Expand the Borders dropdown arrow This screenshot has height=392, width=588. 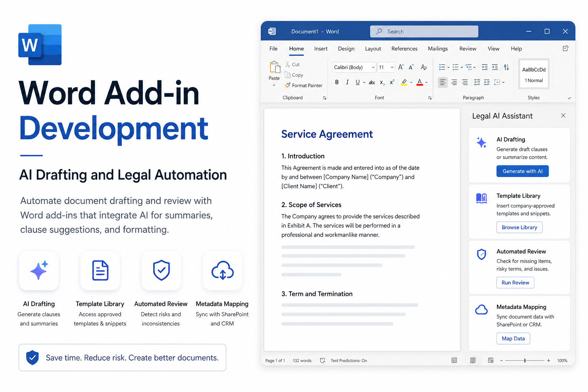click(x=503, y=82)
